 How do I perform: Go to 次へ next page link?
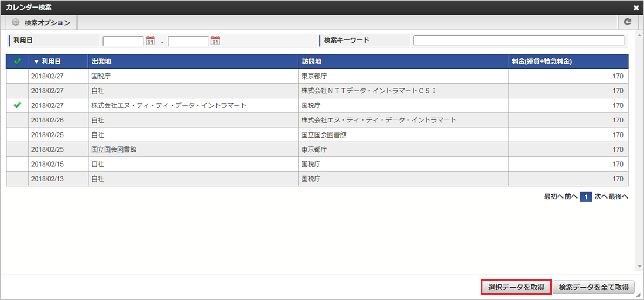[x=601, y=197]
